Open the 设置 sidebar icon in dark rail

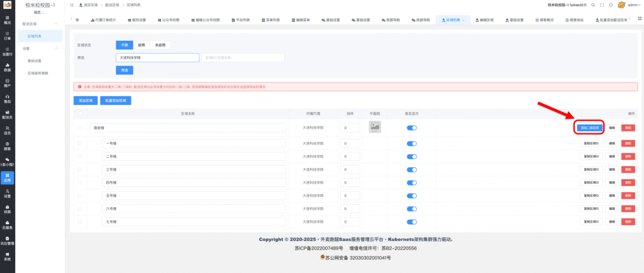[x=8, y=193]
